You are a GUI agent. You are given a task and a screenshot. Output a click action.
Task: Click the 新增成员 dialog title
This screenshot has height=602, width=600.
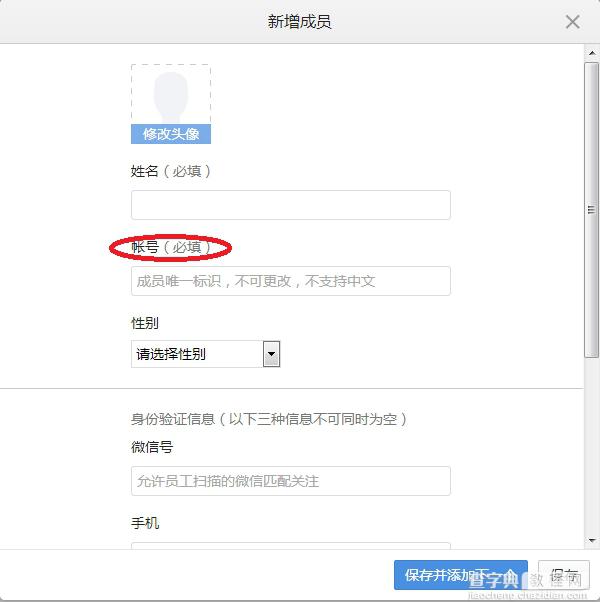(x=299, y=22)
